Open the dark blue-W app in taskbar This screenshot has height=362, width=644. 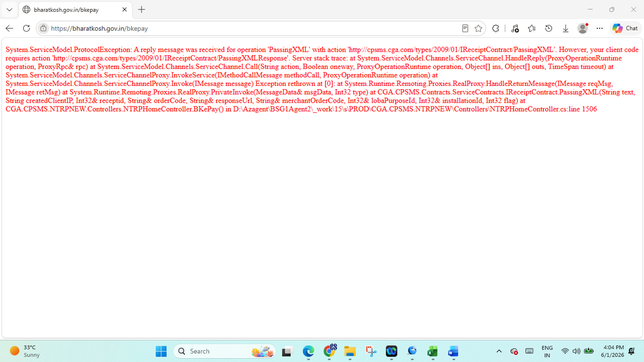click(392, 351)
